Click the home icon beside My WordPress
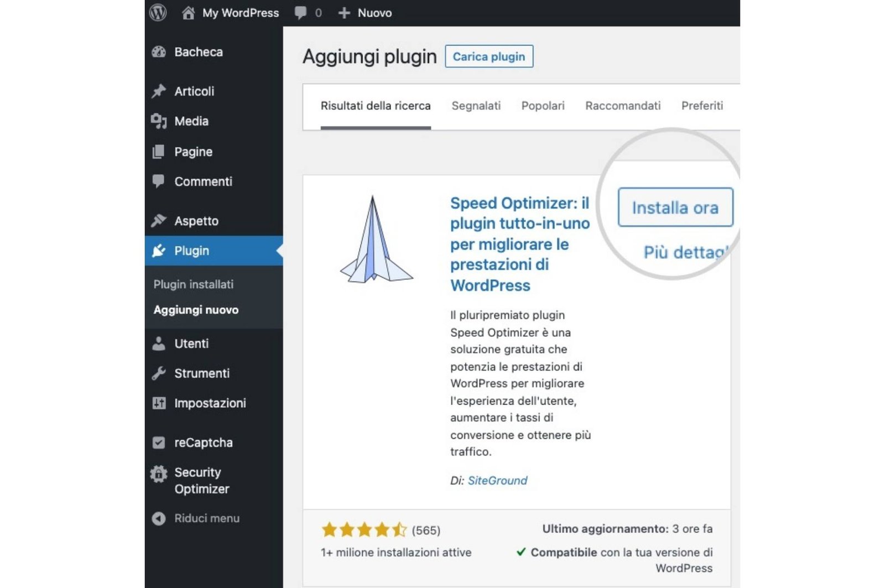The image size is (885, 588). point(189,13)
